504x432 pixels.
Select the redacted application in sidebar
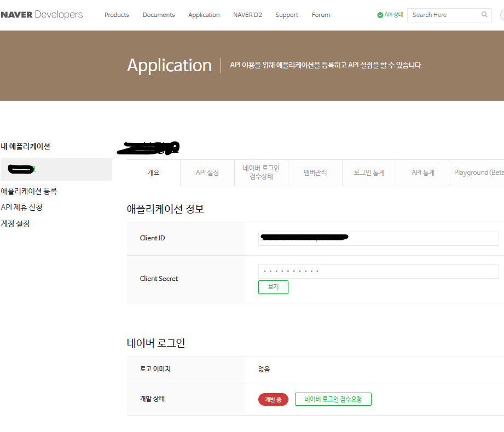(56, 169)
